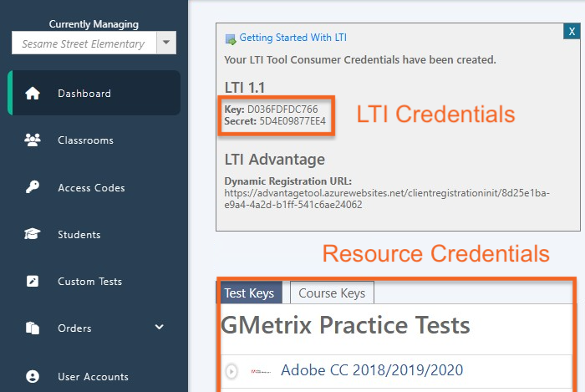The width and height of the screenshot is (585, 392).
Task: Click the Orders clipboard icon
Action: pos(33,328)
